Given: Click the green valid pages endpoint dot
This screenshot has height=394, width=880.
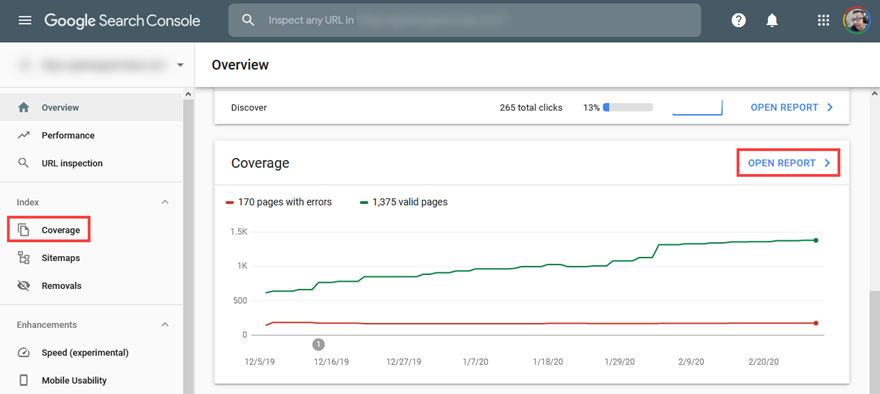Looking at the screenshot, I should tap(816, 240).
